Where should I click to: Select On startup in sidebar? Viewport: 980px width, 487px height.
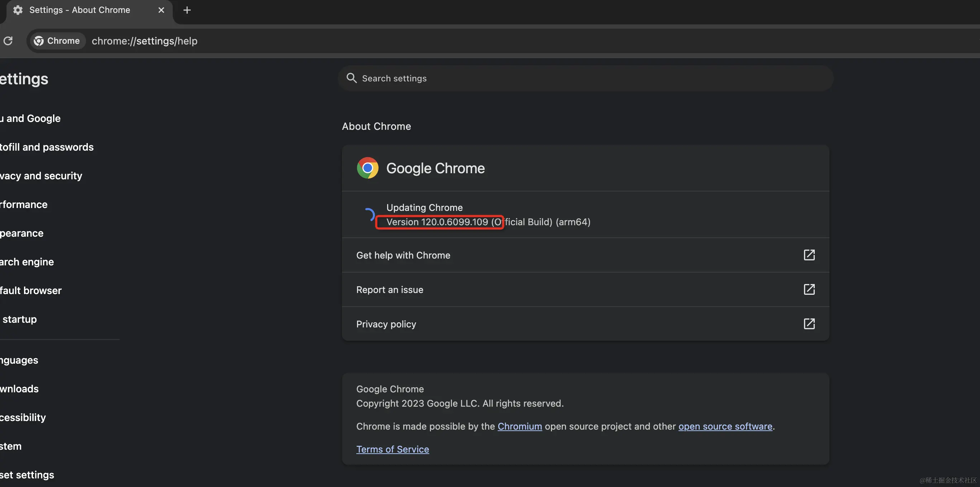click(19, 319)
